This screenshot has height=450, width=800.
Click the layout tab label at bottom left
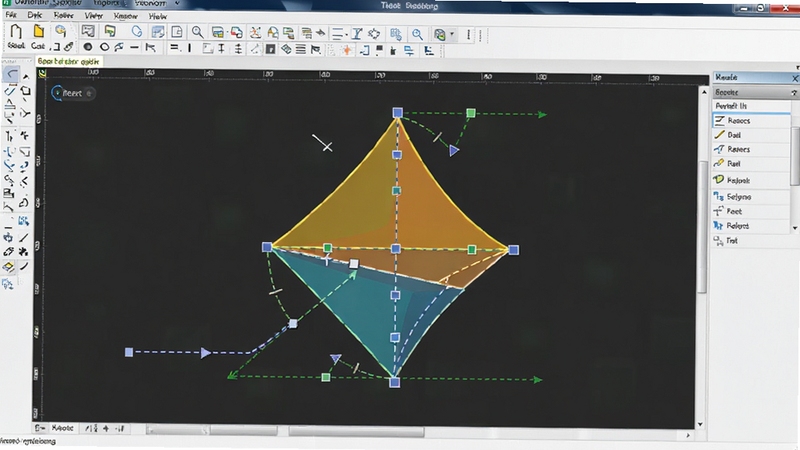pyautogui.click(x=62, y=428)
